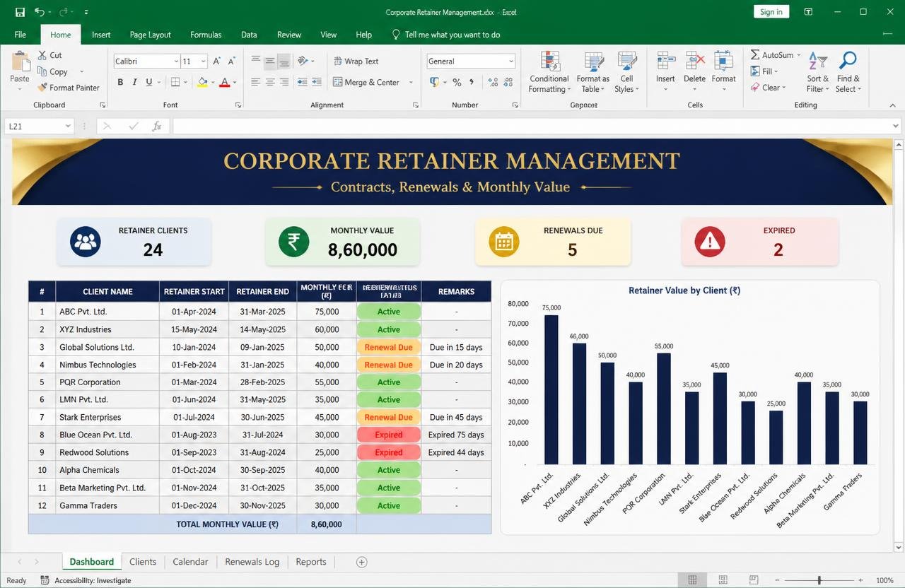This screenshot has height=588, width=905.
Task: Decrease font size with the smaller A icon
Action: click(233, 61)
